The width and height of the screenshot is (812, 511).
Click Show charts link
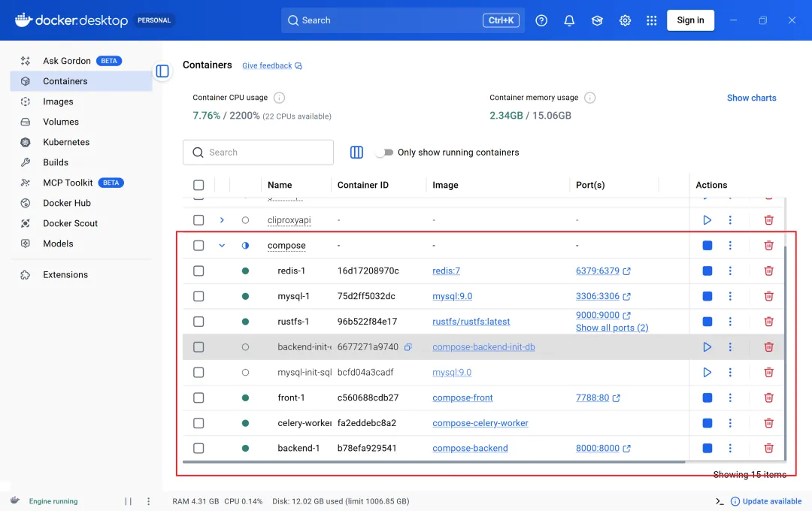pos(751,98)
